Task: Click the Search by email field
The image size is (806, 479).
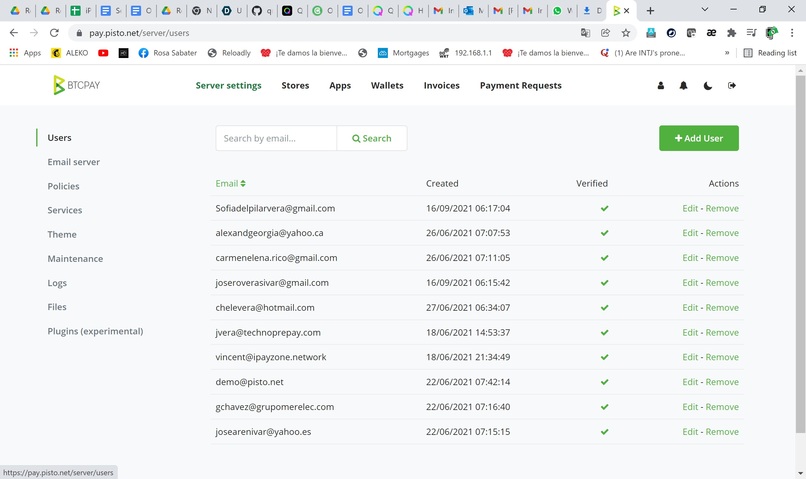Action: click(276, 138)
